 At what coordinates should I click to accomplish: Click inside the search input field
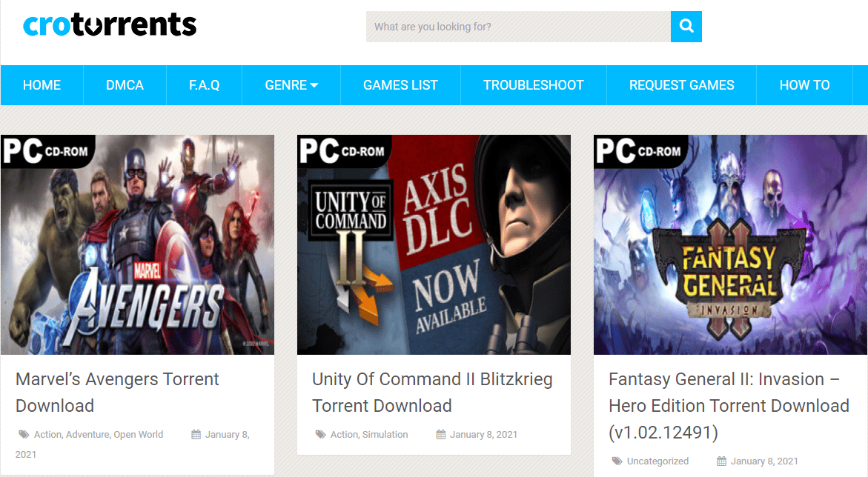[511, 27]
